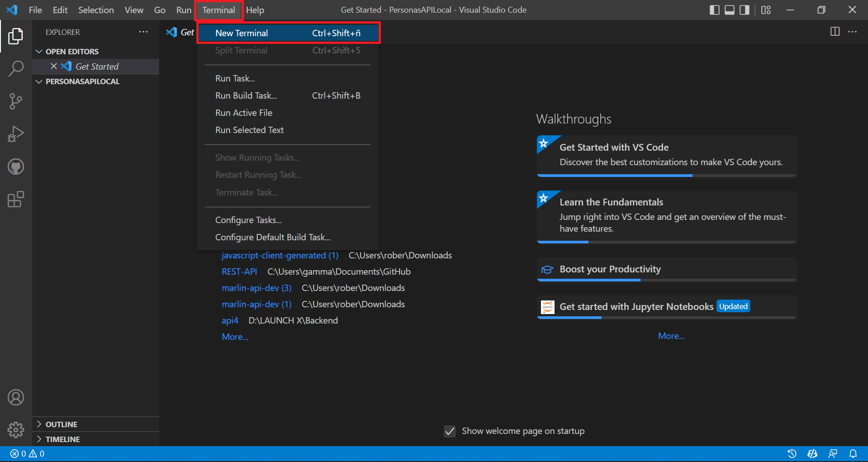Open the Edit menu

pyautogui.click(x=60, y=10)
